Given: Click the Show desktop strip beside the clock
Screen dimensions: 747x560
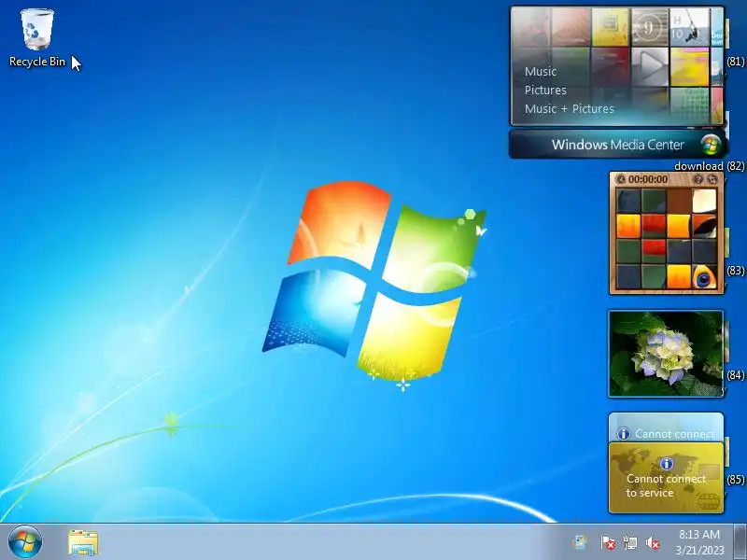Looking at the screenshot, I should 740,542.
